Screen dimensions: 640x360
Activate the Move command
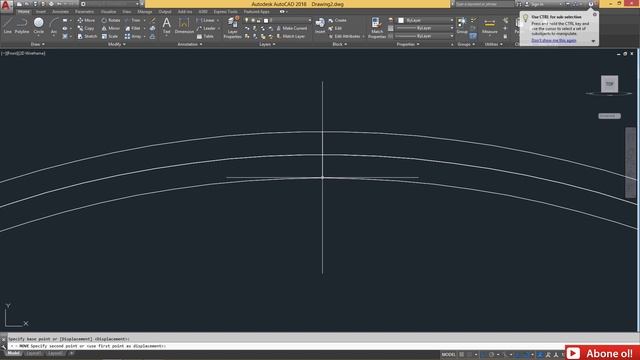(86, 20)
